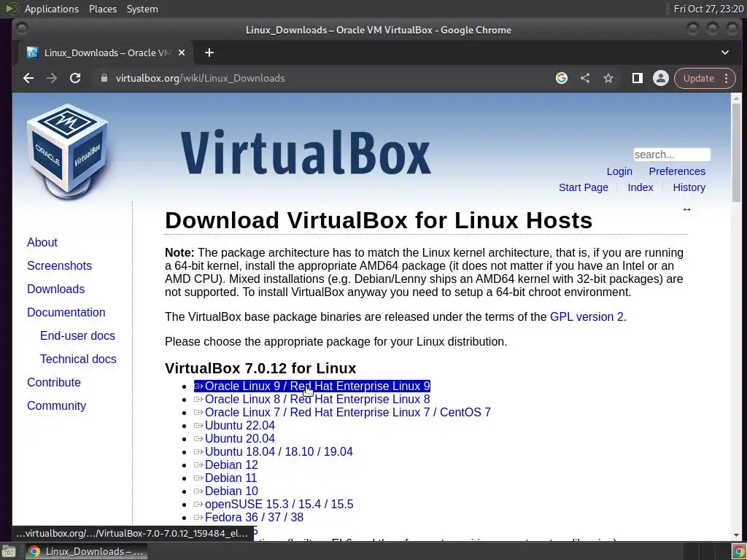
Task: Download the Ubuntu 20.04 package
Action: click(234, 438)
